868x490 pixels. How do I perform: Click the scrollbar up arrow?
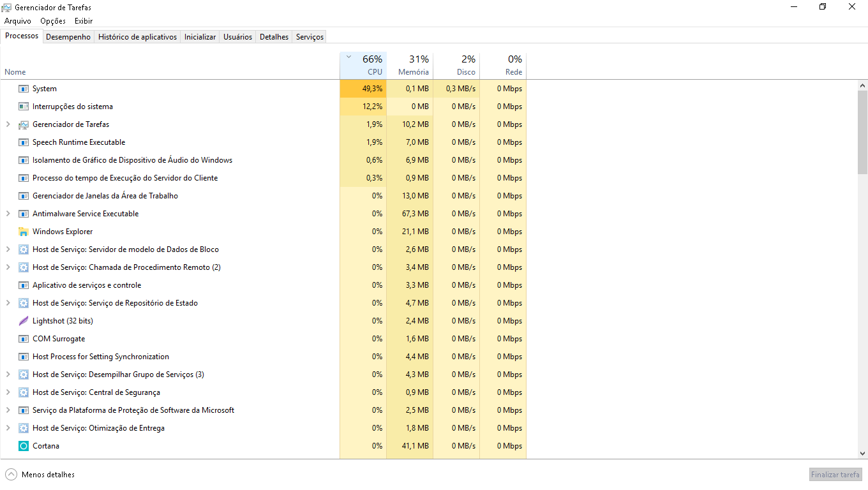(x=863, y=85)
